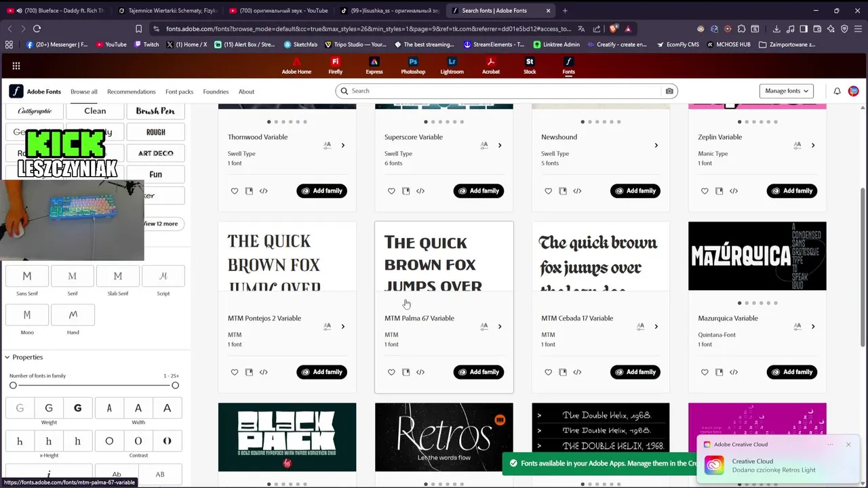This screenshot has height=488, width=868.
Task: Open Acrobat from the app bar
Action: point(491,66)
